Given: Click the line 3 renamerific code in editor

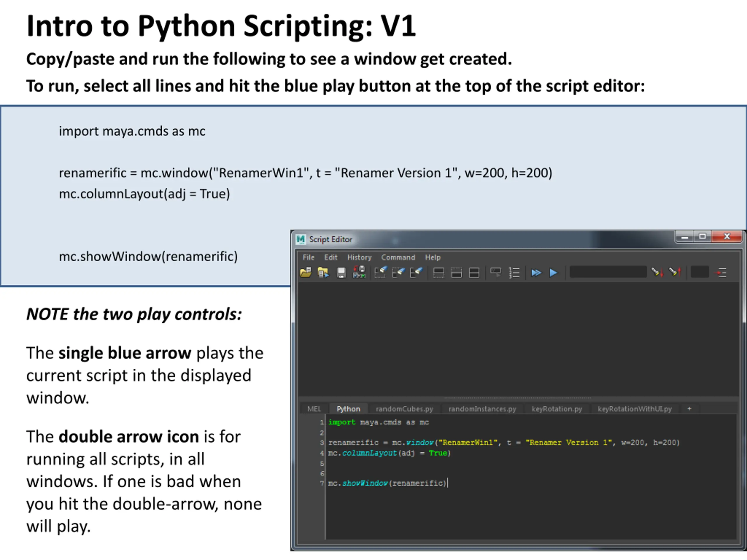Looking at the screenshot, I should tap(504, 442).
